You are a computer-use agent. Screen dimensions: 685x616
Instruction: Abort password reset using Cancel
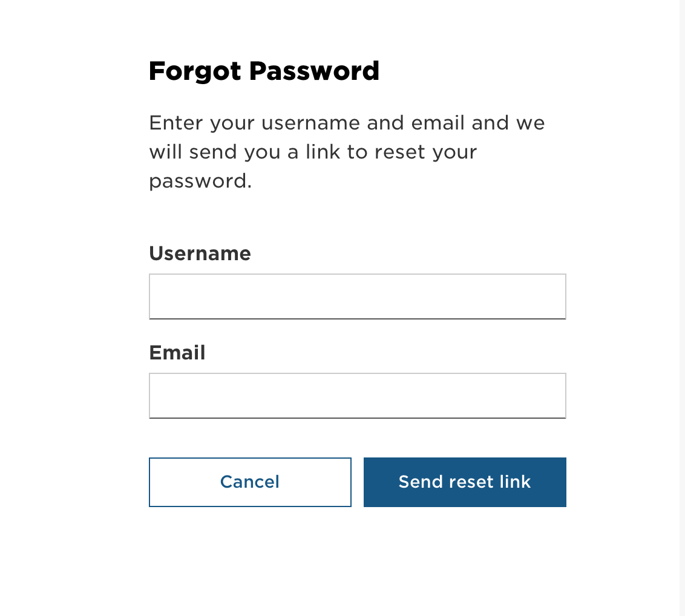[250, 482]
